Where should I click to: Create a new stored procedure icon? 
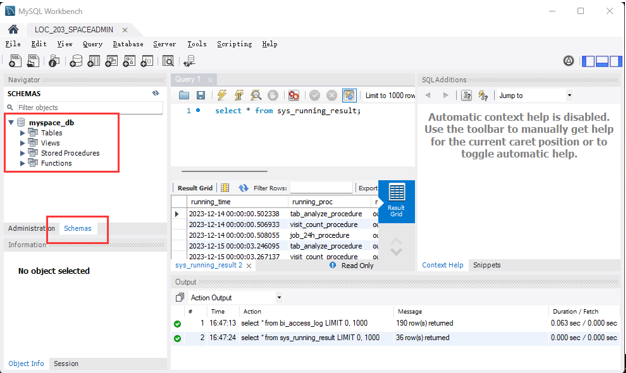pos(129,61)
